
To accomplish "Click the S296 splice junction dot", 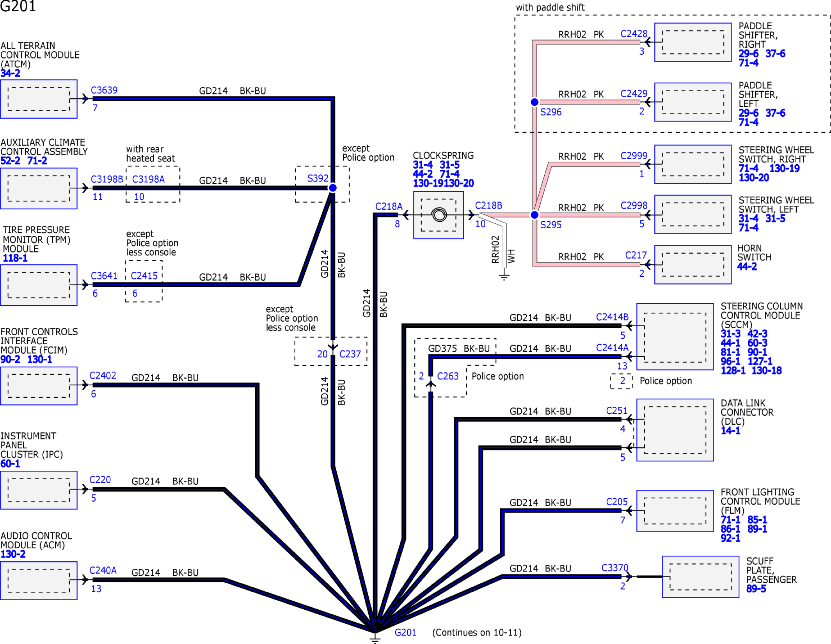I will (x=534, y=102).
